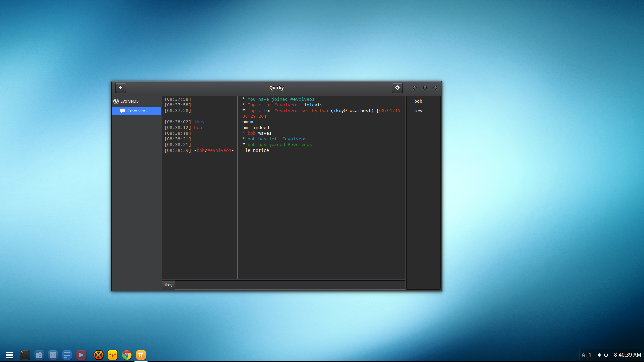This screenshot has width=644, height=362.
Task: Focus the chat message input field
Action: pyautogui.click(x=290, y=285)
